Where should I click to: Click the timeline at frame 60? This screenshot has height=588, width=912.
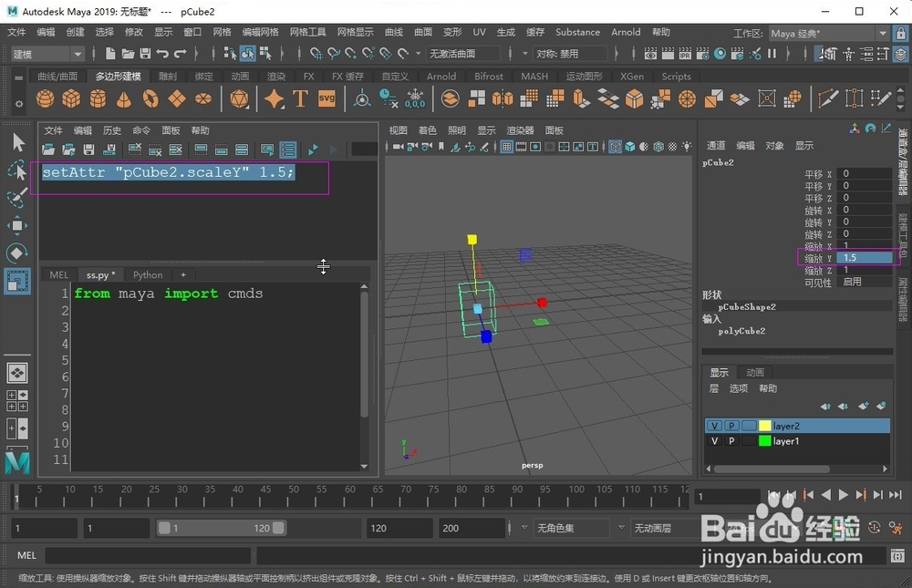[x=350, y=497]
